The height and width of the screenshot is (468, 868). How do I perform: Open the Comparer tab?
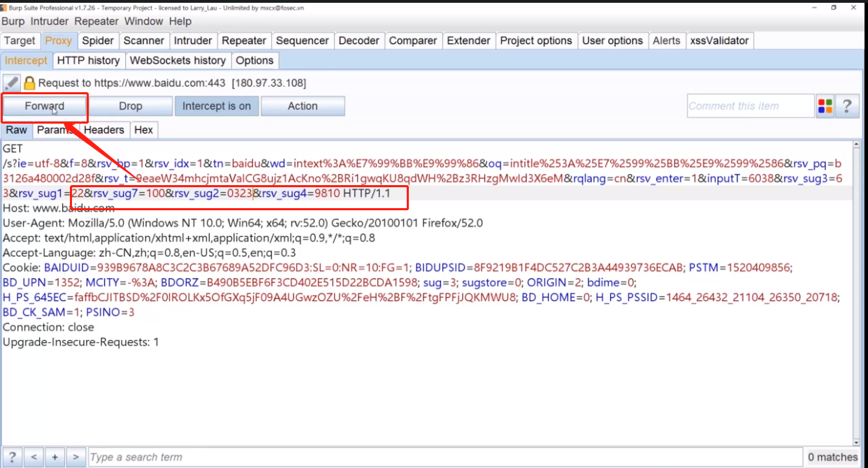[413, 41]
